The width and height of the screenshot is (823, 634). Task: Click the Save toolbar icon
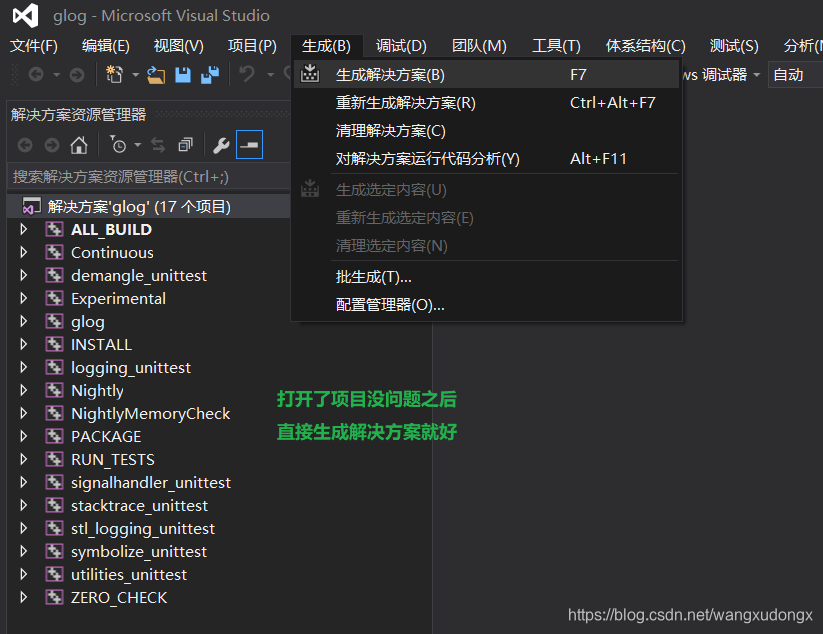click(x=183, y=75)
